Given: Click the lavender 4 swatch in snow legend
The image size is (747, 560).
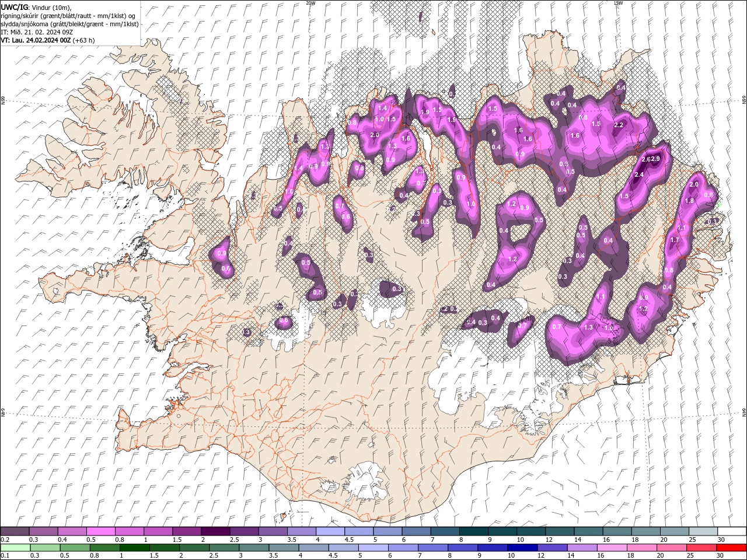Looking at the screenshot, I should coord(330,531).
